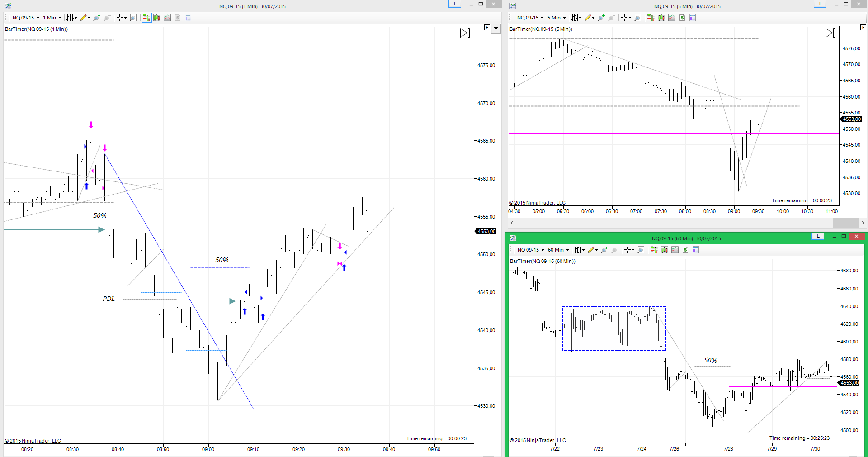
Task: Click zoom out icon in 60 Min chart
Action: coord(615,250)
